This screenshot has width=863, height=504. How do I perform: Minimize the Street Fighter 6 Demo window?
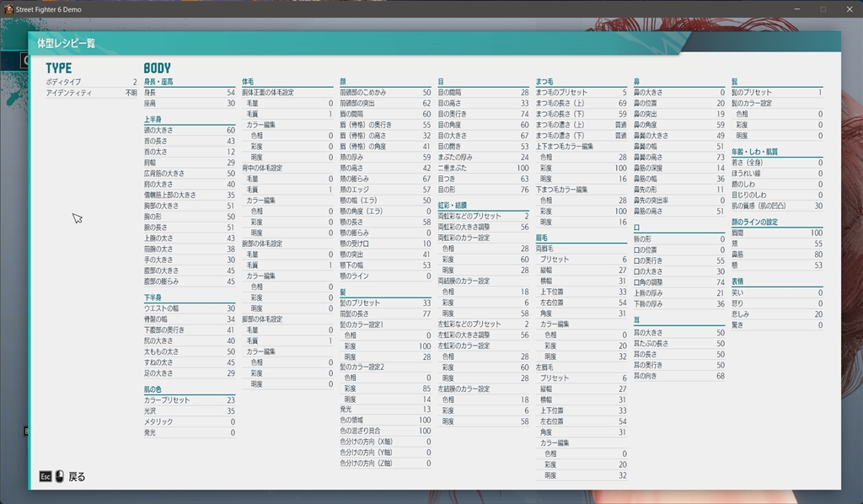click(x=796, y=8)
